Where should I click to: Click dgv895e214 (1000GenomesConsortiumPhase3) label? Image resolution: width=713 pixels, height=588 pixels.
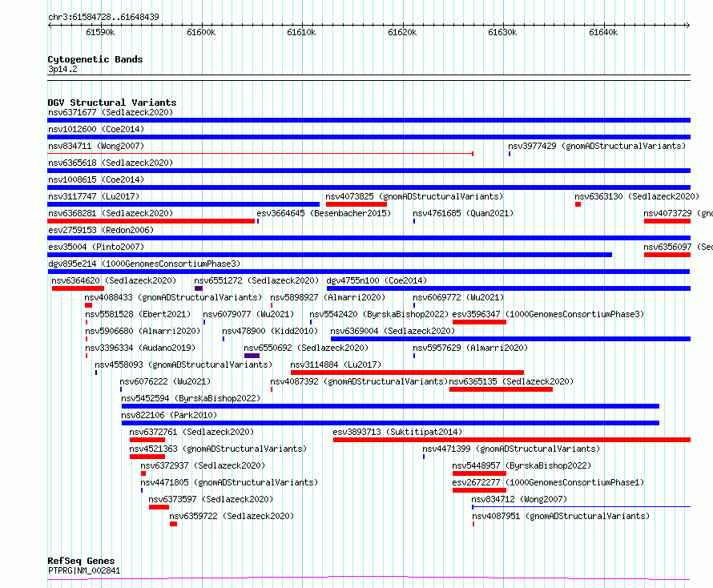144,264
